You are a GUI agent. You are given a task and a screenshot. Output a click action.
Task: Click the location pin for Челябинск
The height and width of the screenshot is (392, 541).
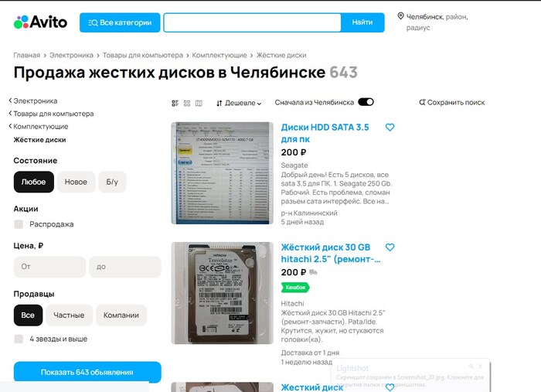pyautogui.click(x=400, y=16)
